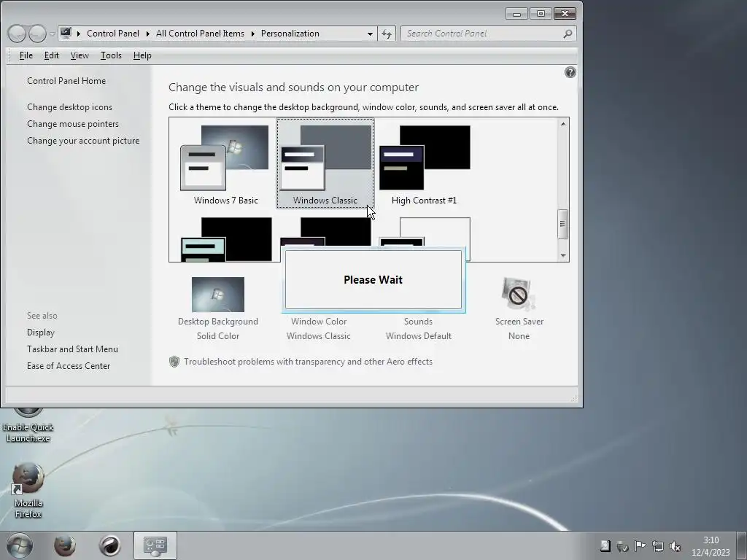Open the Tools menu
Image resolution: width=747 pixels, height=560 pixels.
(111, 55)
